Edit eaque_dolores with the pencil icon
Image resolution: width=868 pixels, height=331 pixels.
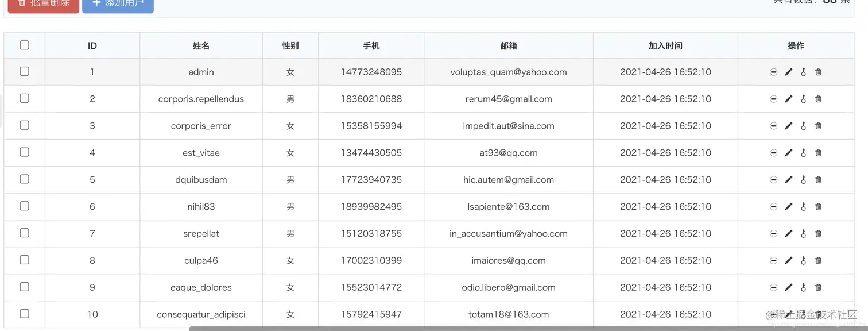pos(788,288)
